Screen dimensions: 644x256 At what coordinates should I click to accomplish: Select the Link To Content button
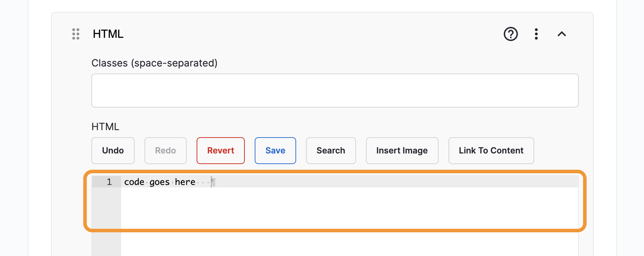coord(491,151)
